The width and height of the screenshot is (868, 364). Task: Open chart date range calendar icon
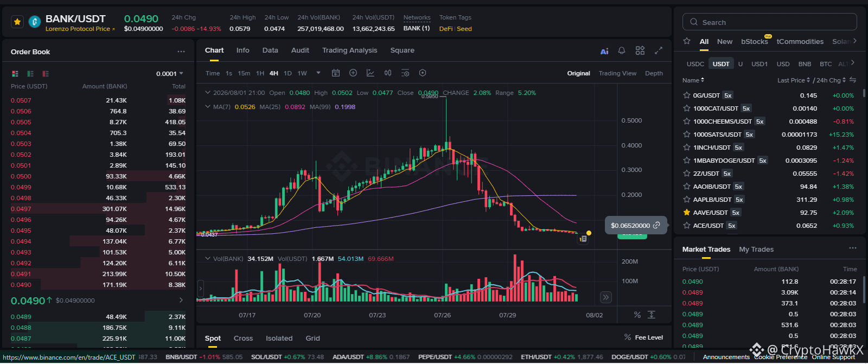point(336,73)
